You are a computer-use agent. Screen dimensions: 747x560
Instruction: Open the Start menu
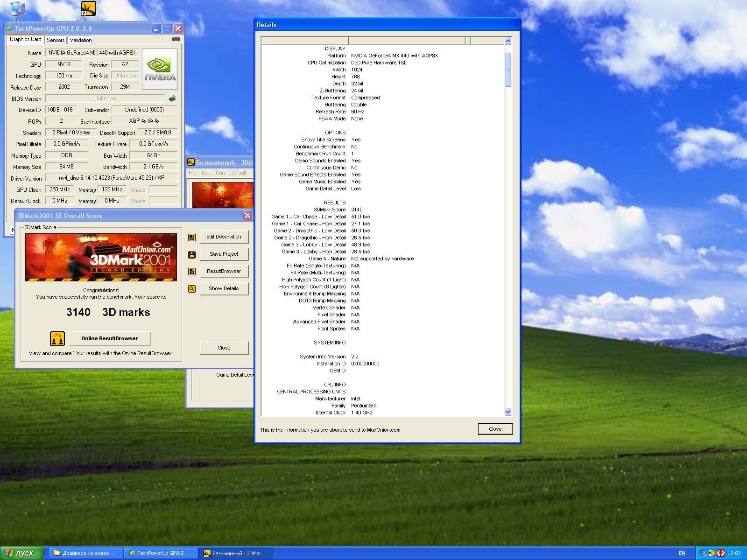22,553
